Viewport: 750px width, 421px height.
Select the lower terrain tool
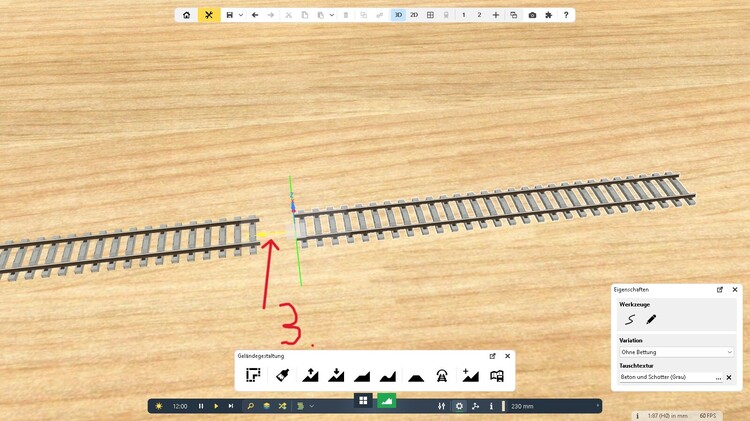tap(336, 375)
